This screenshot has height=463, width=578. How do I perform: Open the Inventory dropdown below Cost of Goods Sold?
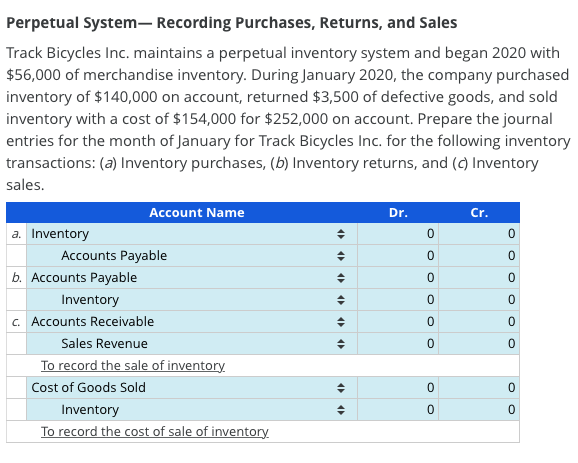point(192,410)
